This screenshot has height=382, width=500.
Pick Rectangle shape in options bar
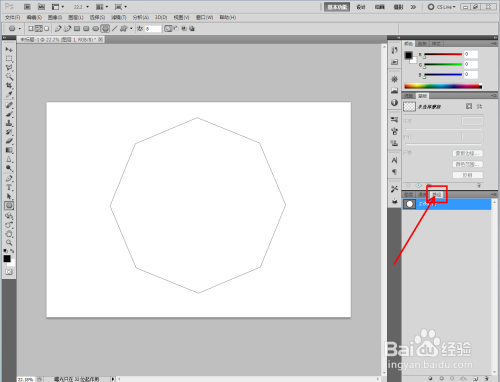[77, 29]
